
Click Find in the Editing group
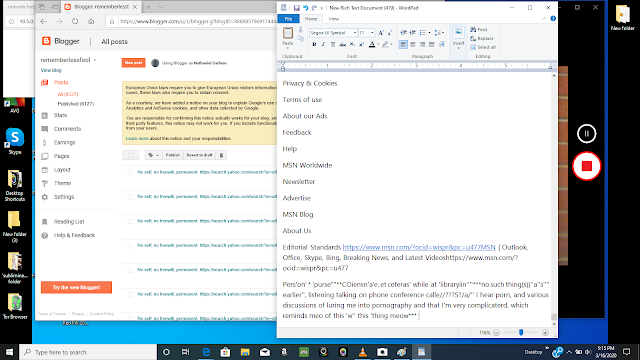tap(479, 29)
